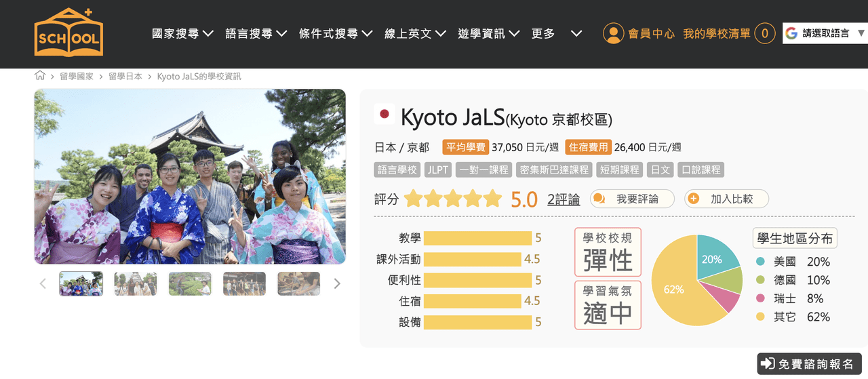
Task: Go to the home icon in breadcrumb
Action: [x=40, y=76]
